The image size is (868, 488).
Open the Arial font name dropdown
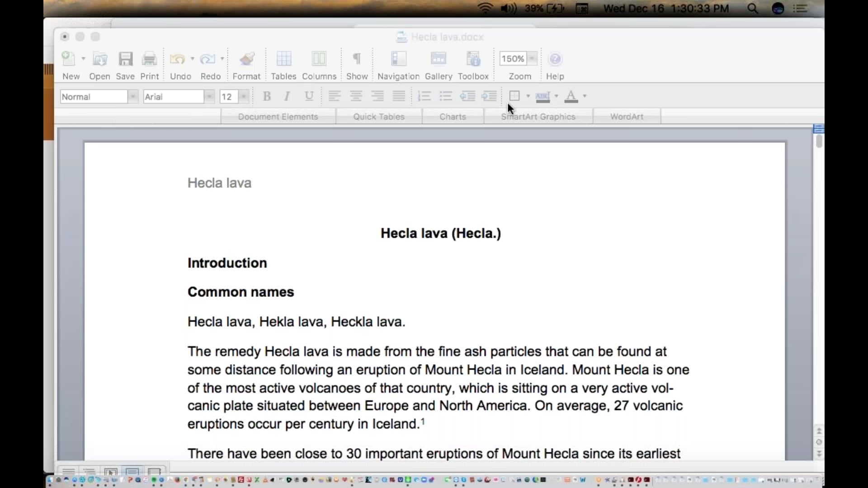[x=209, y=97]
